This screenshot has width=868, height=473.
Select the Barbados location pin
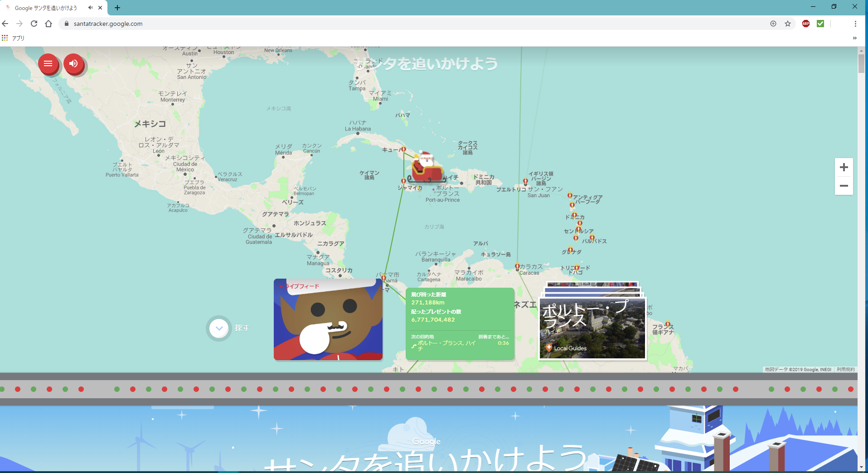pos(592,237)
